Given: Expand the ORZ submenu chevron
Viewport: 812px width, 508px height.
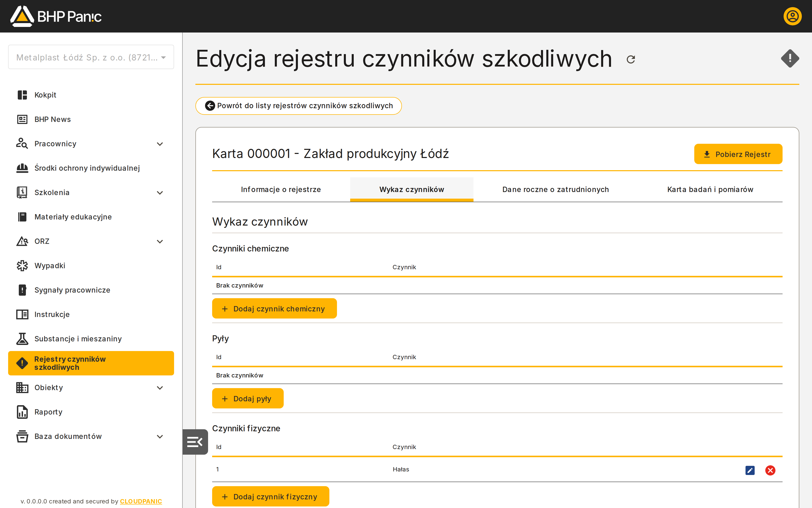Looking at the screenshot, I should 160,242.
